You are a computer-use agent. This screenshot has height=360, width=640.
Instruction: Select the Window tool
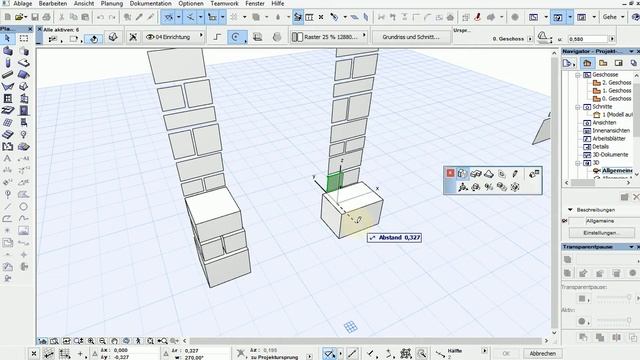pos(7,99)
